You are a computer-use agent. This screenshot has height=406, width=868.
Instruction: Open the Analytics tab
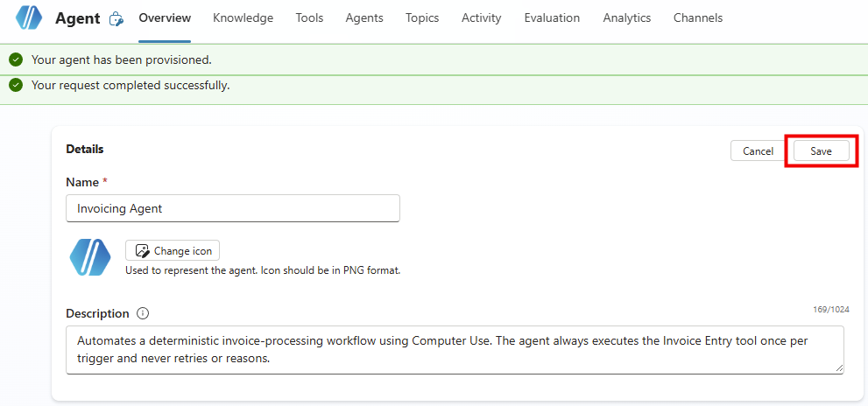pyautogui.click(x=627, y=17)
